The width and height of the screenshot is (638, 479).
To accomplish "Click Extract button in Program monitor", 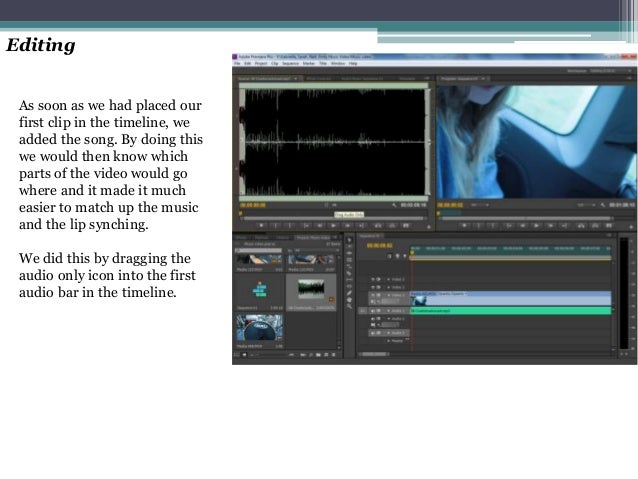I will point(595,225).
